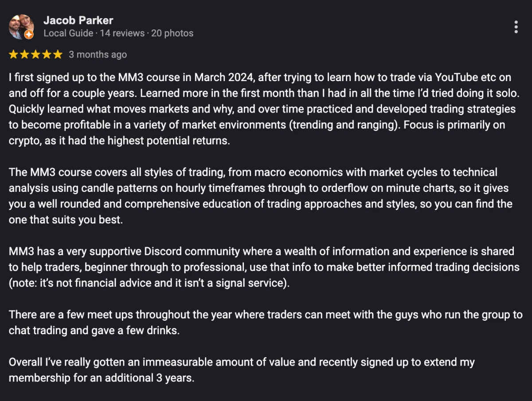Click the third yellow rating star

tap(36, 55)
